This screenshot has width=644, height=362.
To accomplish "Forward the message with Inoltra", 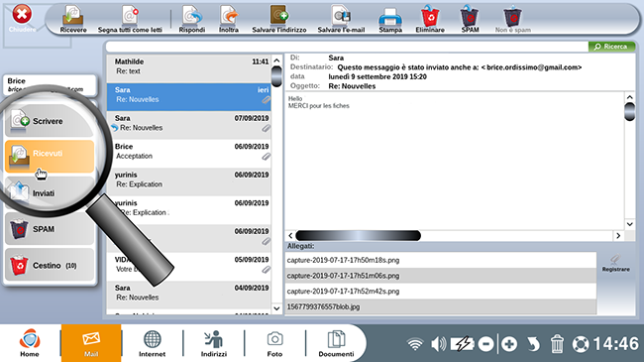I will pos(229,19).
